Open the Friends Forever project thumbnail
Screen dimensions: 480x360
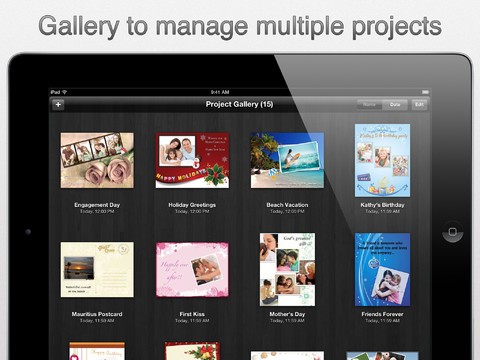pos(382,269)
